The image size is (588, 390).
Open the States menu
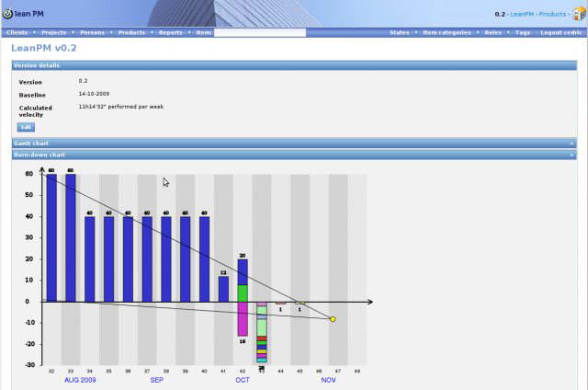(x=400, y=33)
